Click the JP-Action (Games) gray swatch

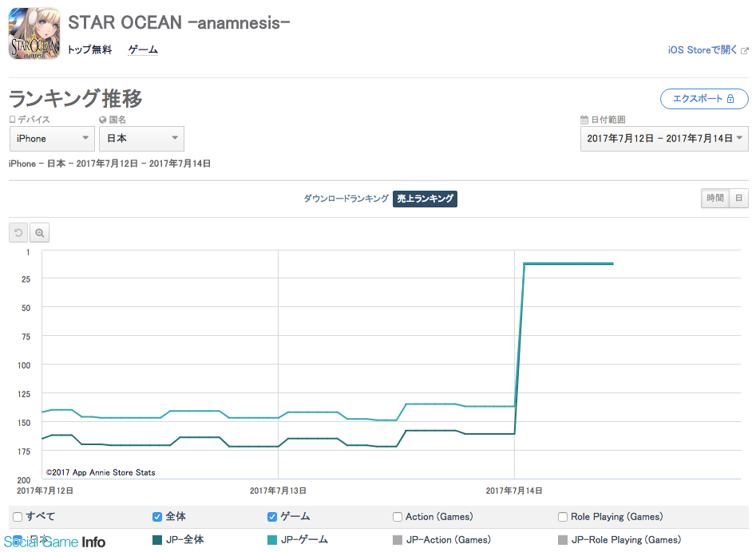[398, 540]
